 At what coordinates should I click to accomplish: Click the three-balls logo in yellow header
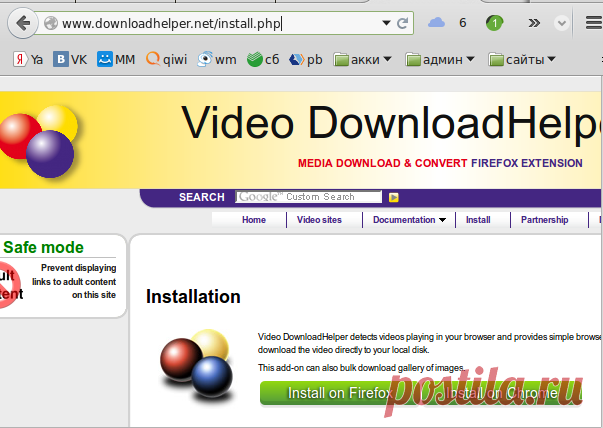tap(38, 140)
